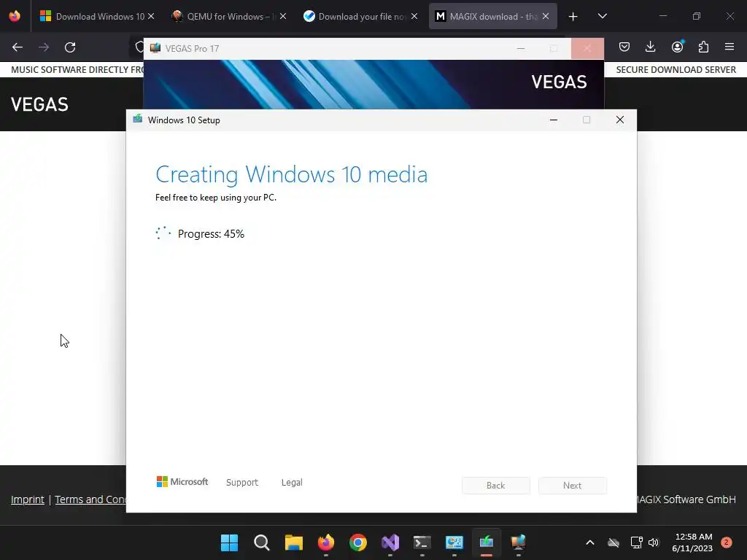
Task: Click the browser forward arrow
Action: (44, 47)
